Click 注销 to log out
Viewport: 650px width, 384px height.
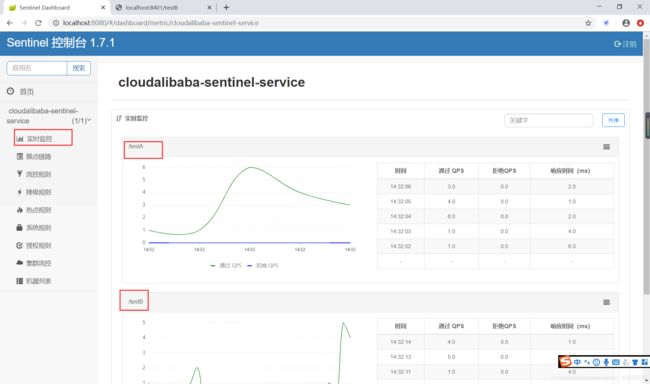point(625,44)
